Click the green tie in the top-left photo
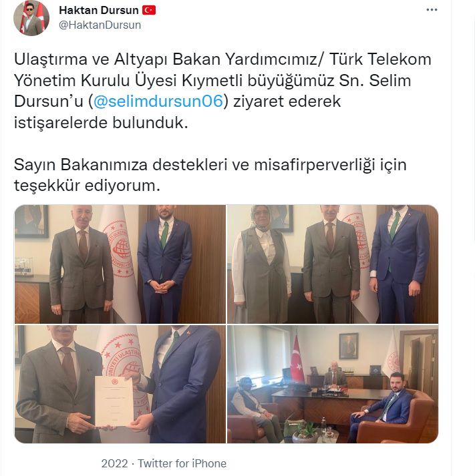 pos(164,234)
